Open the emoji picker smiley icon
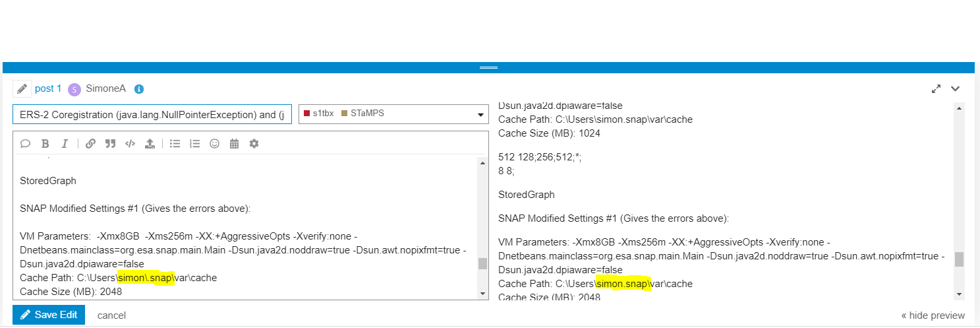This screenshot has height=328, width=980. tap(214, 143)
